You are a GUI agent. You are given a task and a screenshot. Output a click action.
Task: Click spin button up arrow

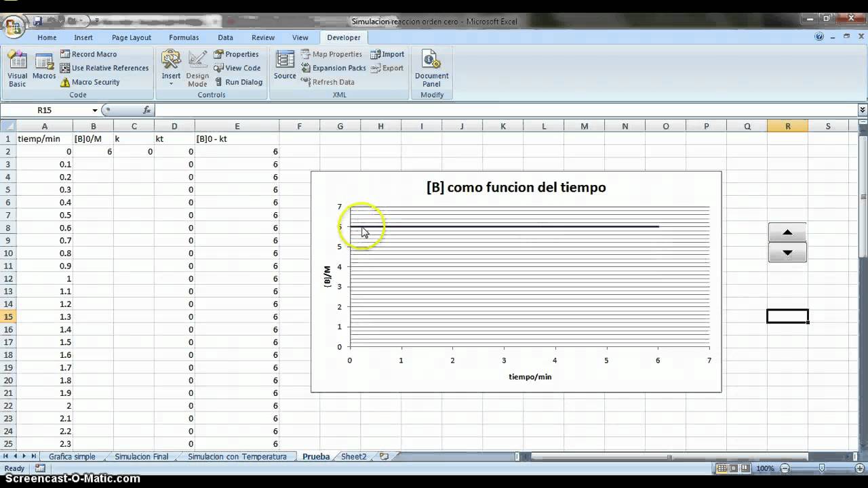(x=787, y=232)
